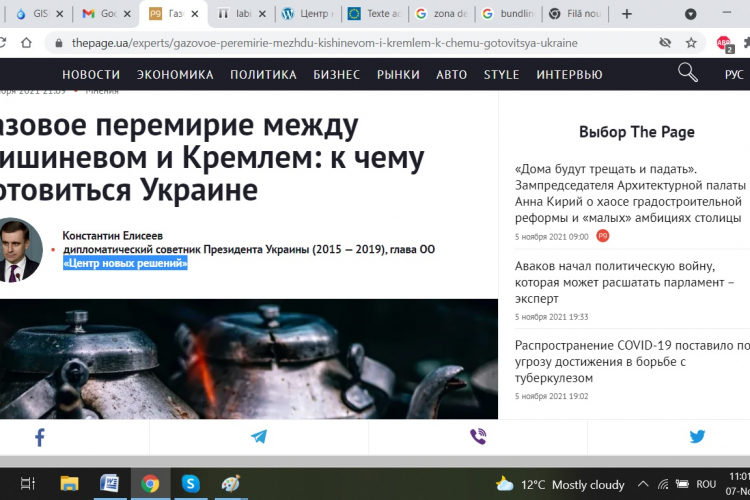
Task: Open Skype from the taskbar
Action: (190, 484)
